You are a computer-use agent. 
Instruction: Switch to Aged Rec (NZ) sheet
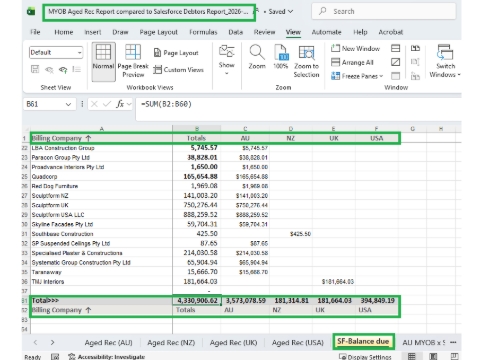click(171, 342)
